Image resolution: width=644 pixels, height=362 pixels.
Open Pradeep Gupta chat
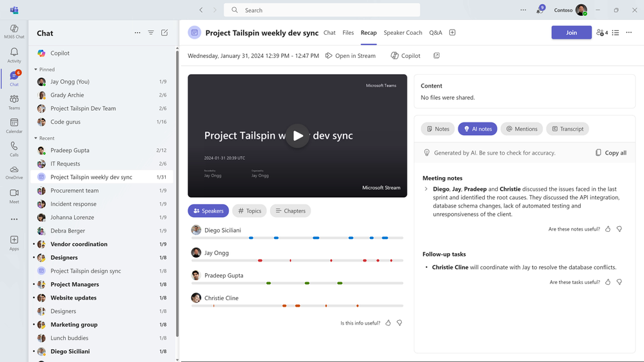[102, 150]
